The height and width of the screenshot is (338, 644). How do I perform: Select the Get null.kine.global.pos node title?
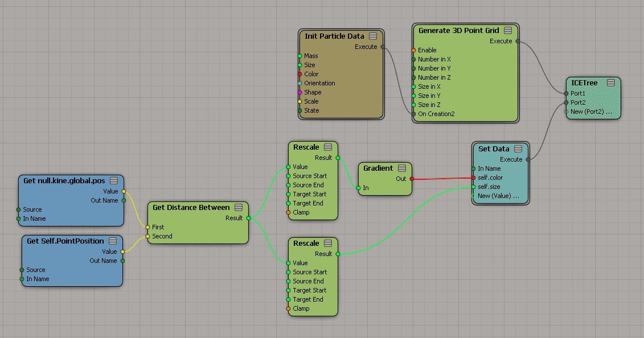click(64, 181)
